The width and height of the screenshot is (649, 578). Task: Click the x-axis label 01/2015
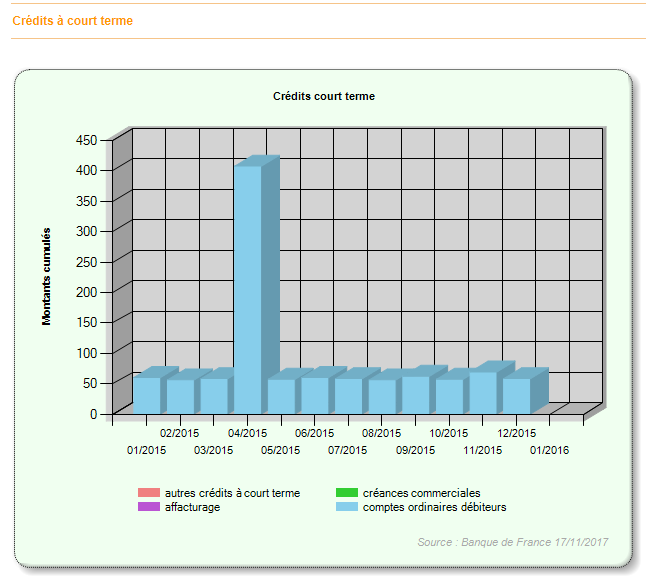(146, 450)
